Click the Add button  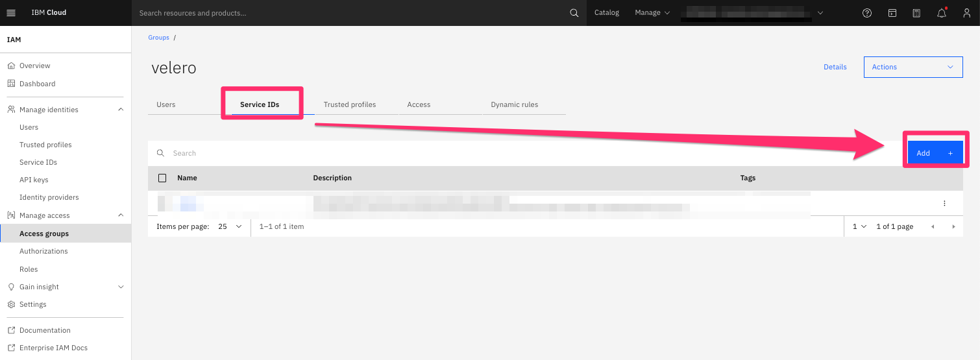click(x=935, y=153)
